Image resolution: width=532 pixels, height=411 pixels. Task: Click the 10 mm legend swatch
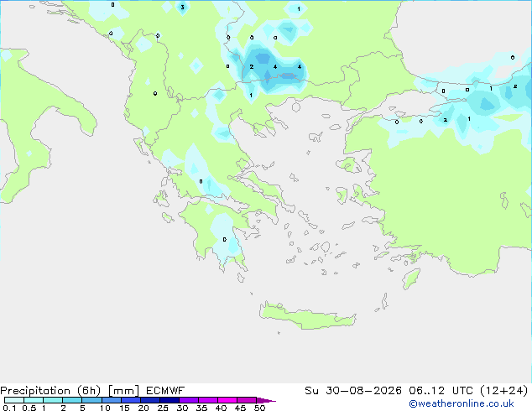pos(112,400)
